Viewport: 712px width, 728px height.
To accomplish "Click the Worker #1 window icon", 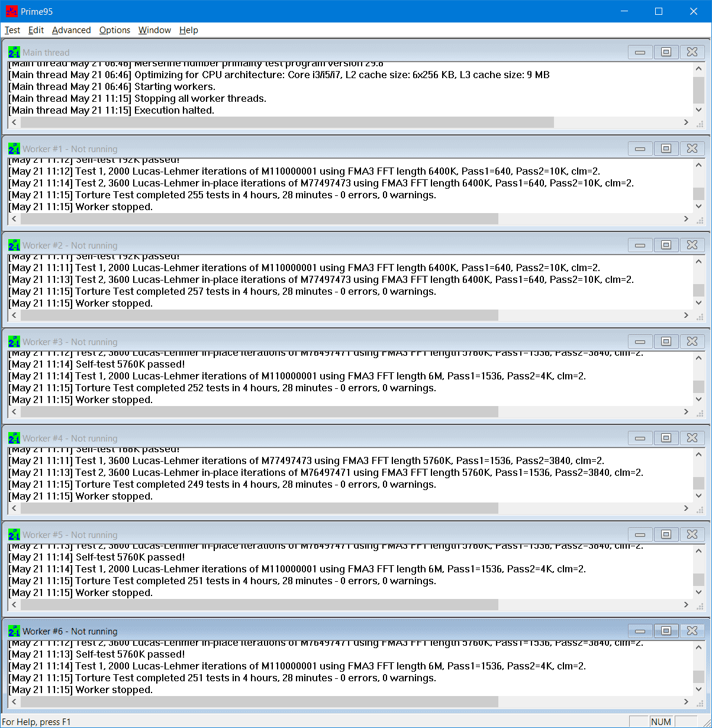I will tap(14, 149).
